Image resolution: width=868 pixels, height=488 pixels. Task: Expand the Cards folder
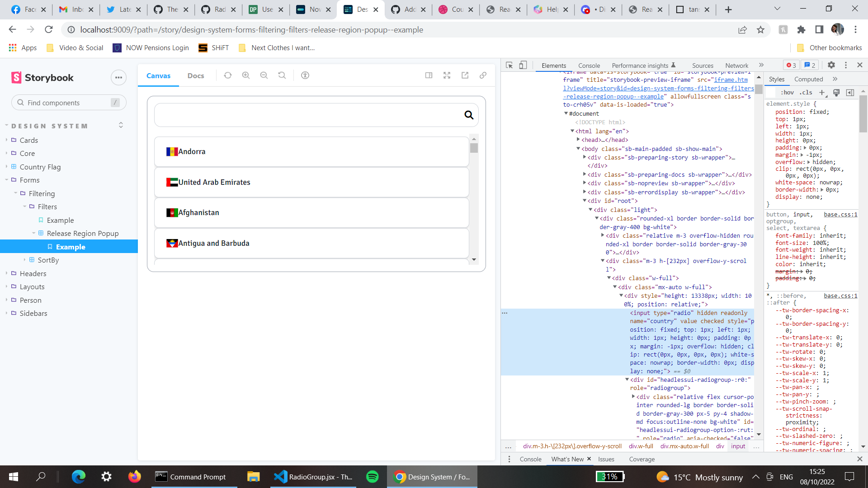click(x=28, y=141)
